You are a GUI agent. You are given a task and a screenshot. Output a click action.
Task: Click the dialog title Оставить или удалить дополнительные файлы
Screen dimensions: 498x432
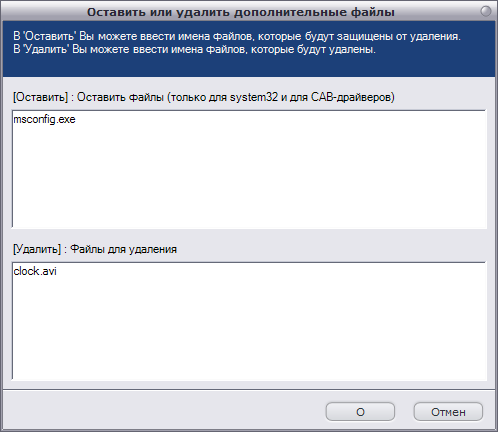point(241,12)
